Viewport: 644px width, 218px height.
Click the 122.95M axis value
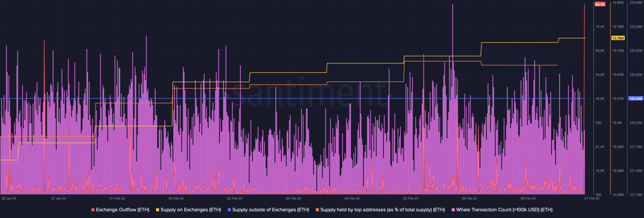(x=636, y=50)
